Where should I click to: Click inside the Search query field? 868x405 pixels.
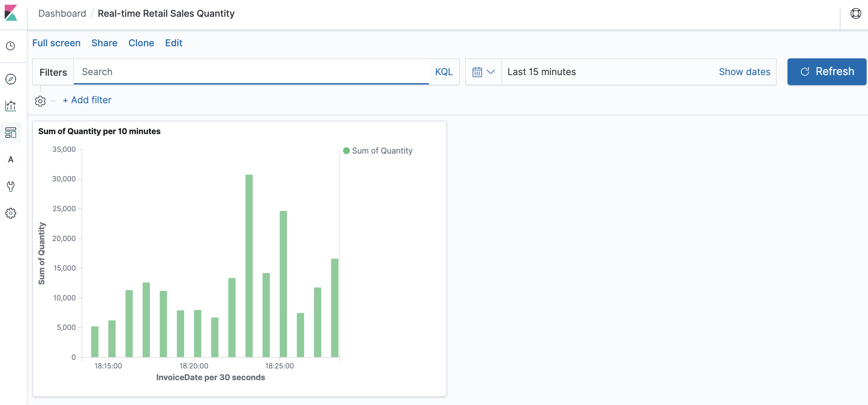click(x=251, y=72)
